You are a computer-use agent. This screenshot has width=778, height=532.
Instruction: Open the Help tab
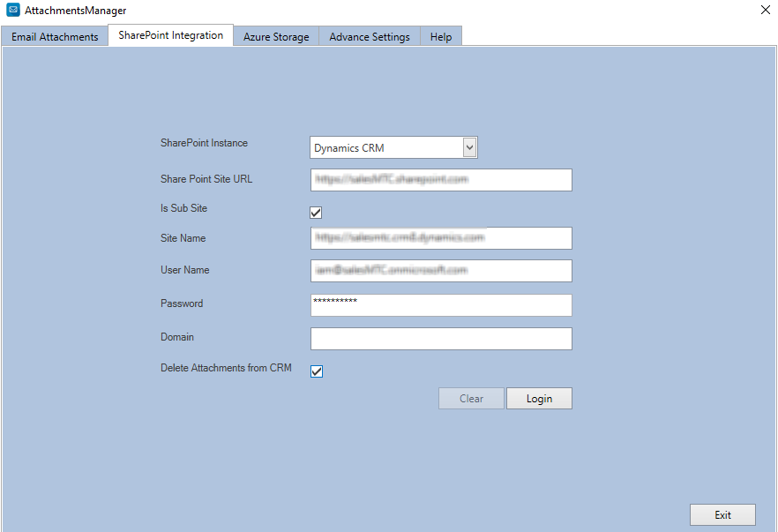(441, 37)
